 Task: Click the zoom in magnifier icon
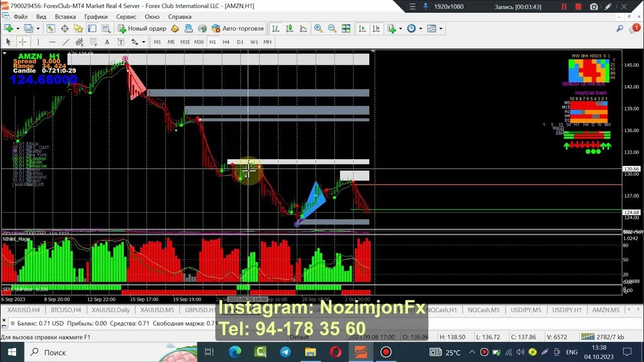tap(318, 29)
